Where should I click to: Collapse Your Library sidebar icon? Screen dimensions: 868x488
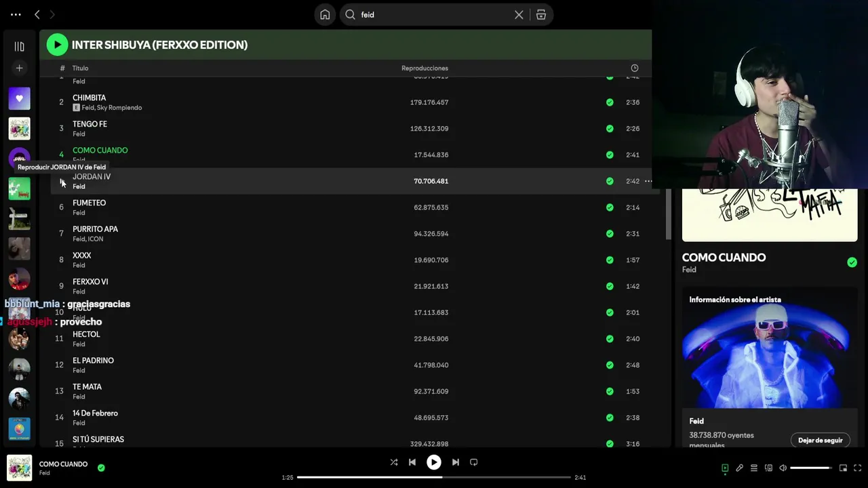pos(19,47)
